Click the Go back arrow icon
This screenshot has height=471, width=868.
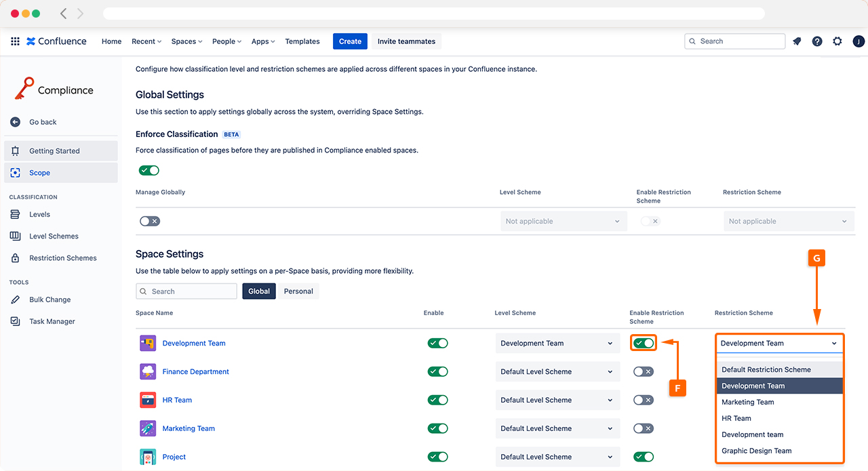pyautogui.click(x=15, y=122)
